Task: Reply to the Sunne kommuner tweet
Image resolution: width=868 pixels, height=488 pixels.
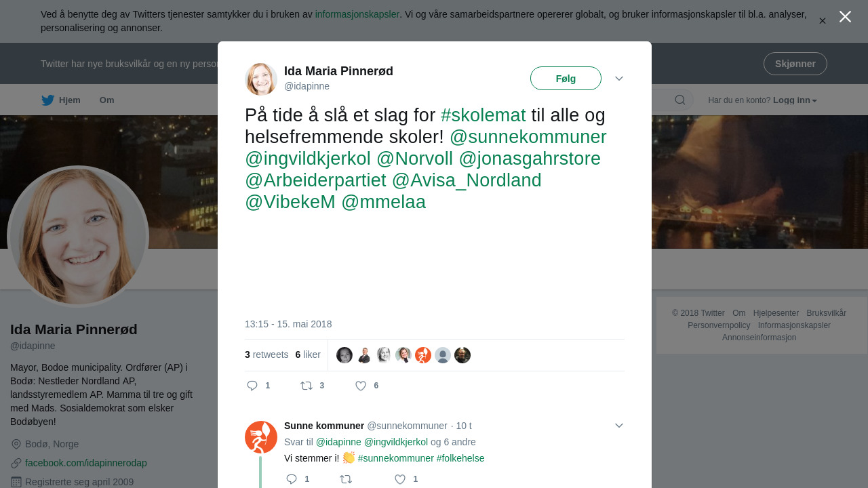Action: pos(292,479)
